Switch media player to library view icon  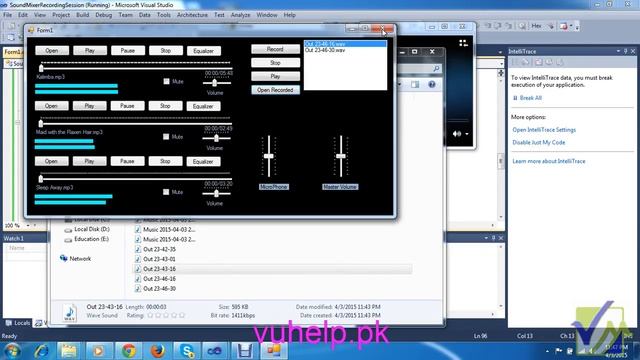pyautogui.click(x=463, y=43)
